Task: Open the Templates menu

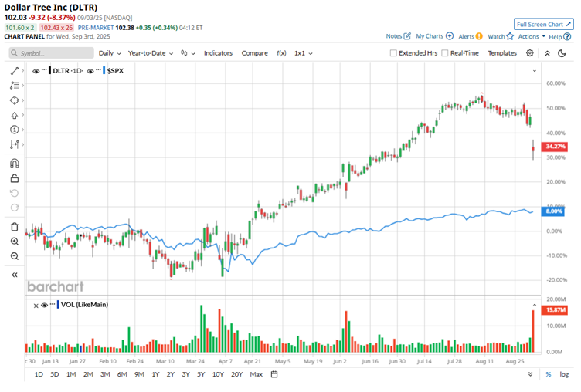Action: [502, 53]
